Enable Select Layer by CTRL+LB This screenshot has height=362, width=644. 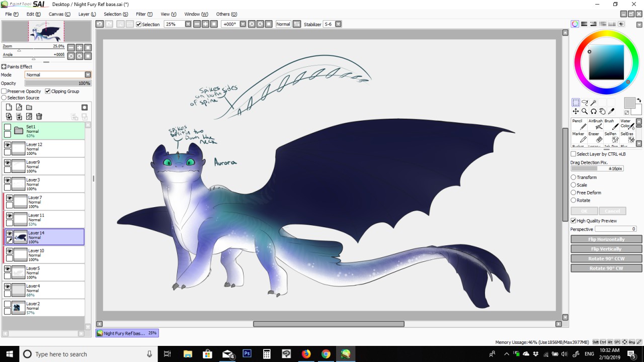[x=574, y=154]
